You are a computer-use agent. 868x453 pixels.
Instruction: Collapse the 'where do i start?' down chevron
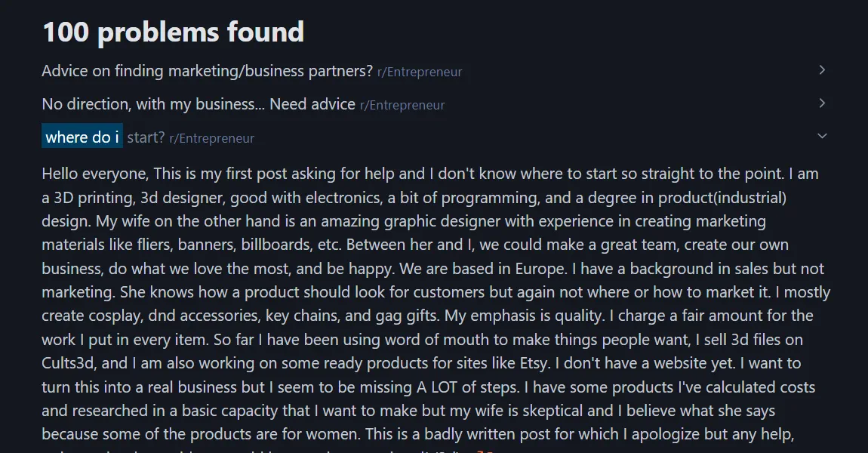(822, 137)
